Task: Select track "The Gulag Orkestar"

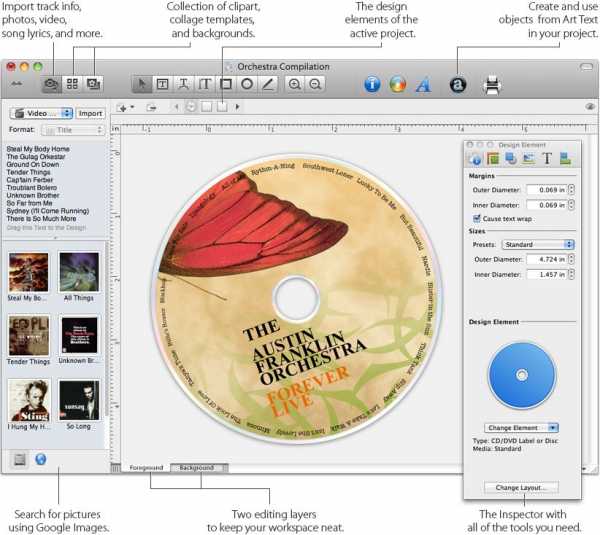Action: click(36, 157)
